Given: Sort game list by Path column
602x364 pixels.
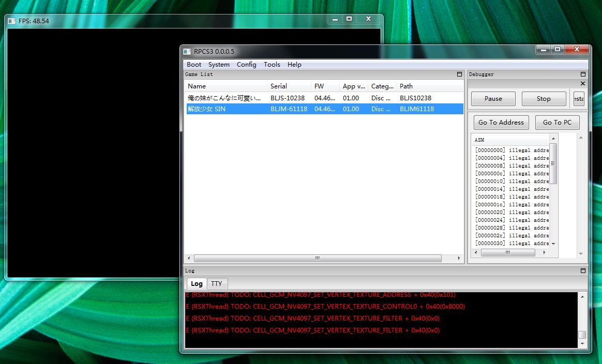Looking at the screenshot, I should pos(429,86).
